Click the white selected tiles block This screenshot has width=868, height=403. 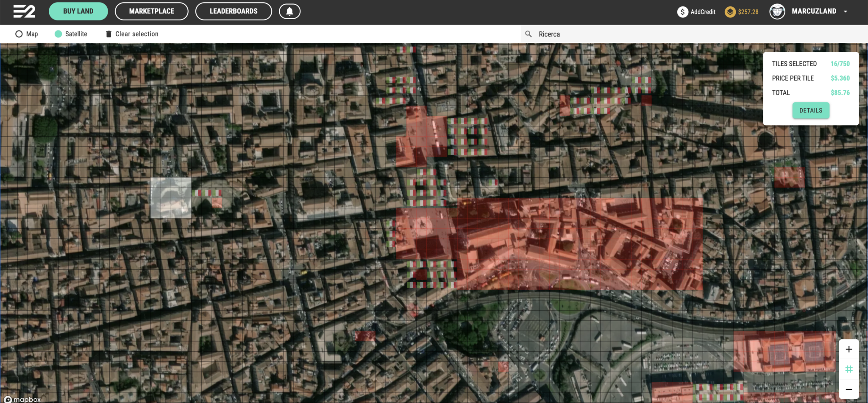click(x=171, y=198)
